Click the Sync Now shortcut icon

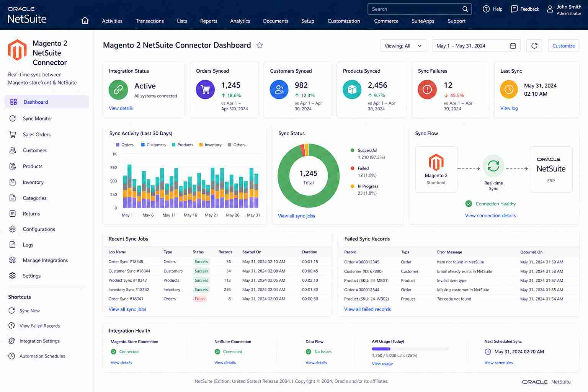pyautogui.click(x=12, y=311)
